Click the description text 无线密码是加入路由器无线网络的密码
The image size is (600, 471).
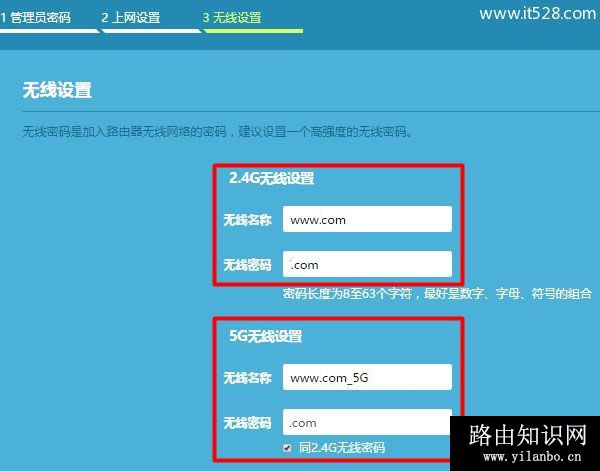coord(124,132)
